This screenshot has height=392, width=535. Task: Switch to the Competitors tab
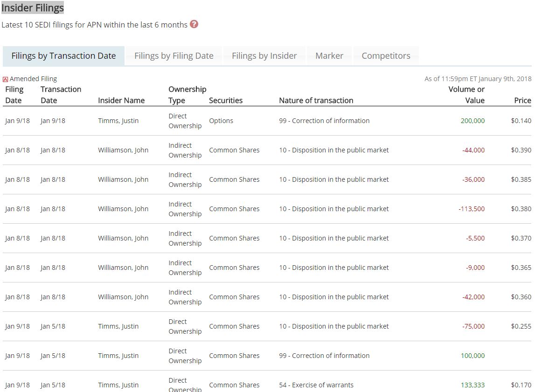click(386, 56)
